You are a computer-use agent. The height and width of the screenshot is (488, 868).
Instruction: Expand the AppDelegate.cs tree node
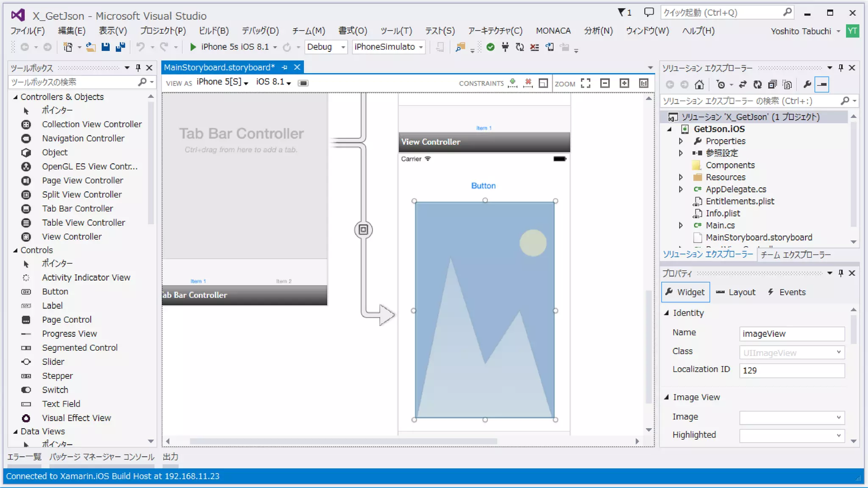(681, 189)
